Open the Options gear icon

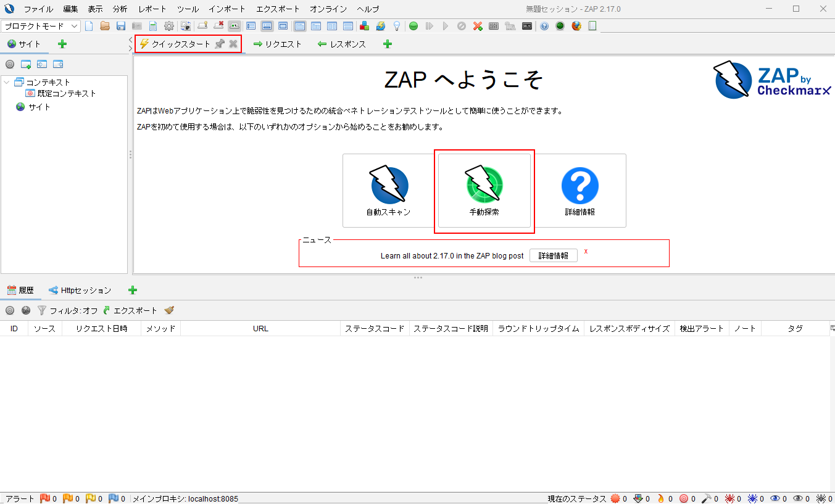coord(169,26)
